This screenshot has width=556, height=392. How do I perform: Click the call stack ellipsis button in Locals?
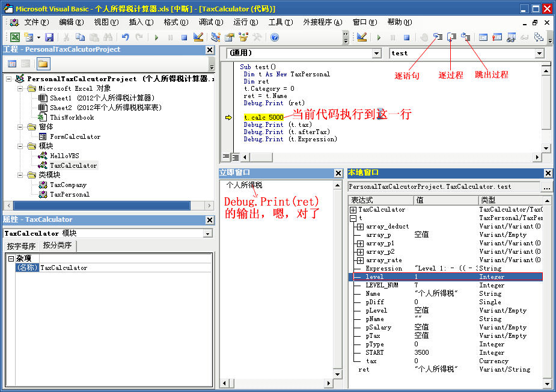pyautogui.click(x=546, y=187)
